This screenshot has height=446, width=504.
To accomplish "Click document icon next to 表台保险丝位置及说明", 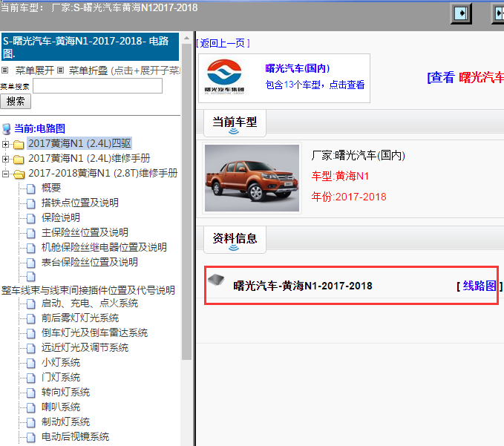I will (x=31, y=263).
